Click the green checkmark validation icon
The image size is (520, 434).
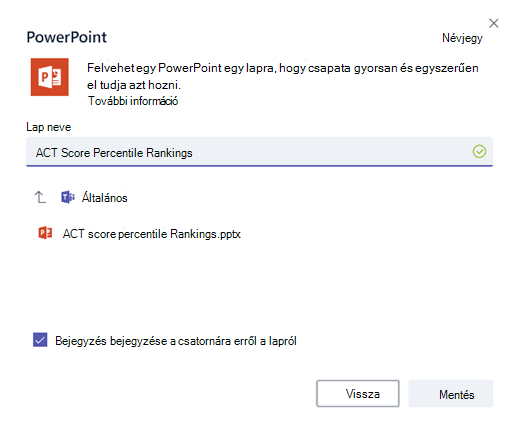pos(479,152)
